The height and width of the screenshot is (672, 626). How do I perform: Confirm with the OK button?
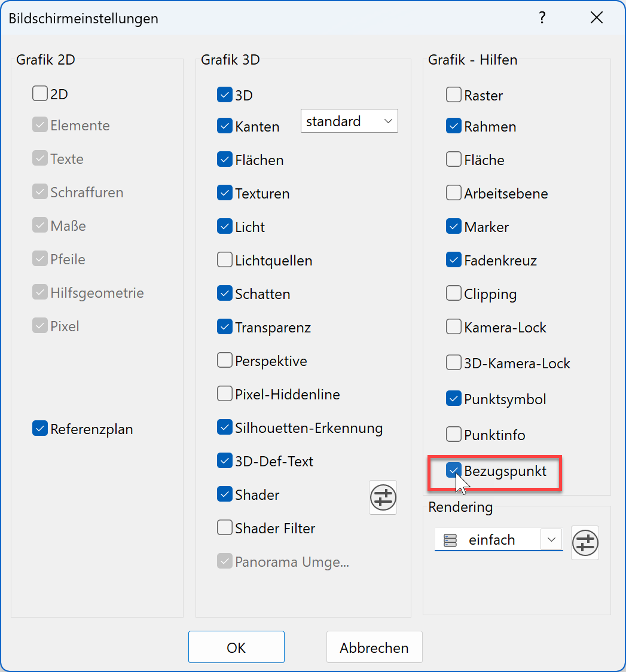coord(236,647)
